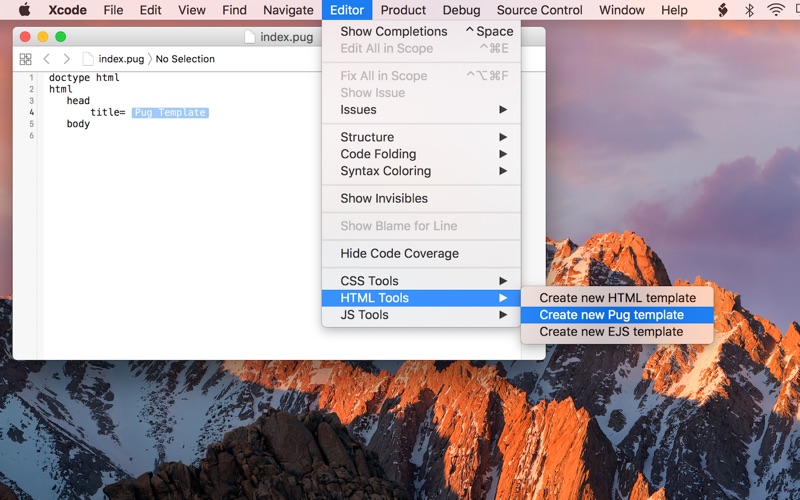Expand the Code Folding submenu

click(421, 154)
